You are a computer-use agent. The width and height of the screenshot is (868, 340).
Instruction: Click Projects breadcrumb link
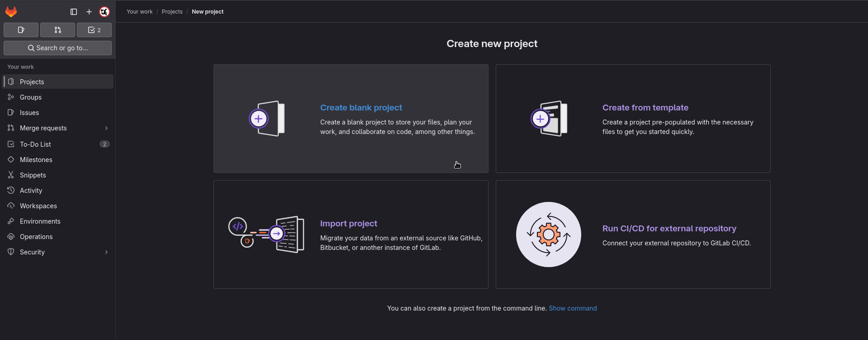(x=172, y=12)
